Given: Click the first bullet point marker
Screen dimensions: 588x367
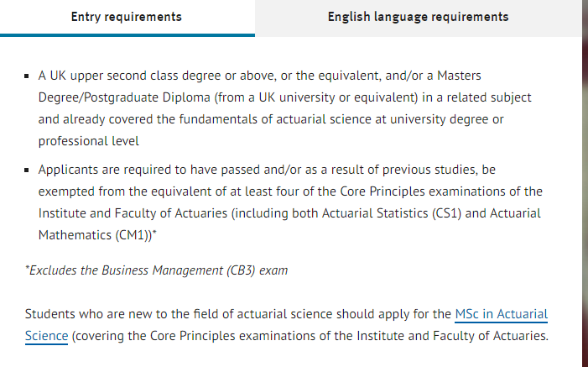Looking at the screenshot, I should click(27, 76).
